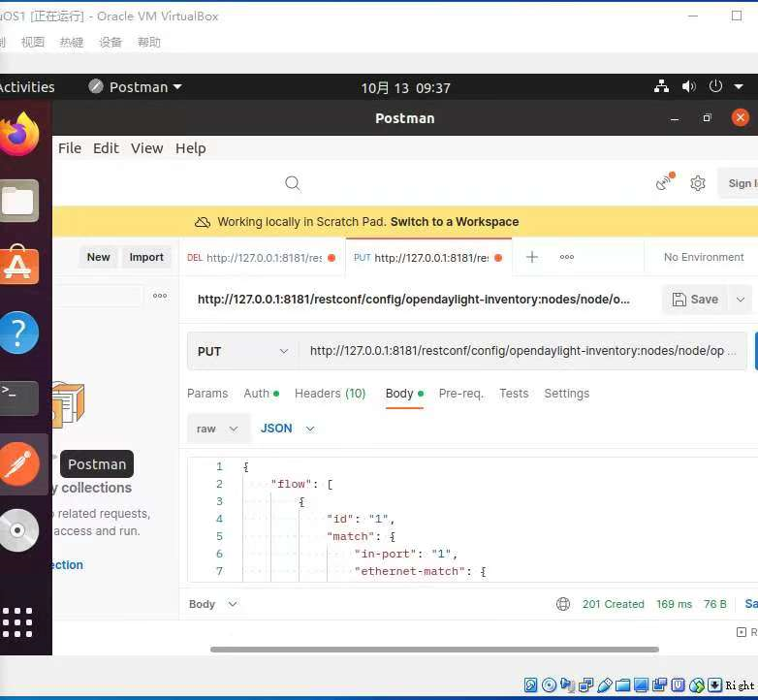This screenshot has width=758, height=700.
Task: Click the "in-port" line in the editor
Action: (405, 554)
